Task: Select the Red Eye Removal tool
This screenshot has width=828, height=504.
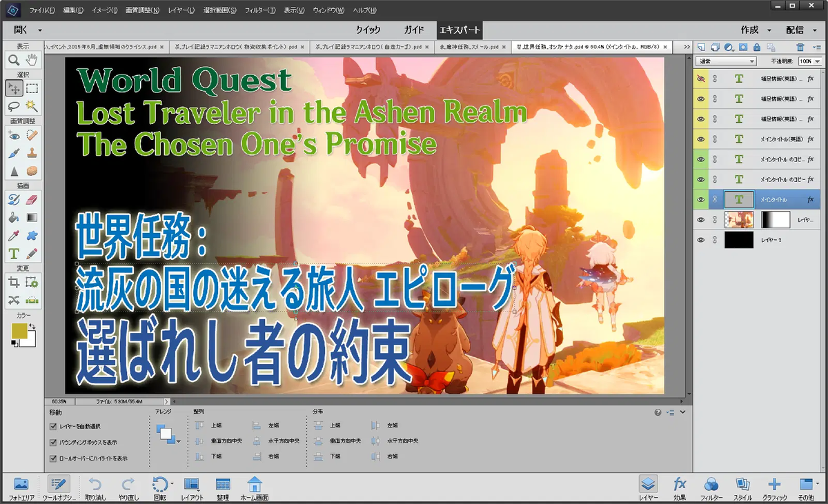Action: point(13,135)
